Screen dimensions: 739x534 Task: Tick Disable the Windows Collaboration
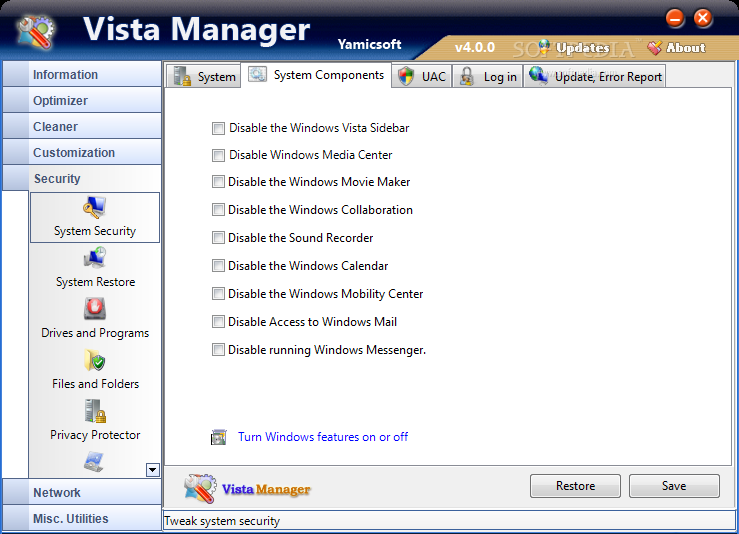point(218,210)
